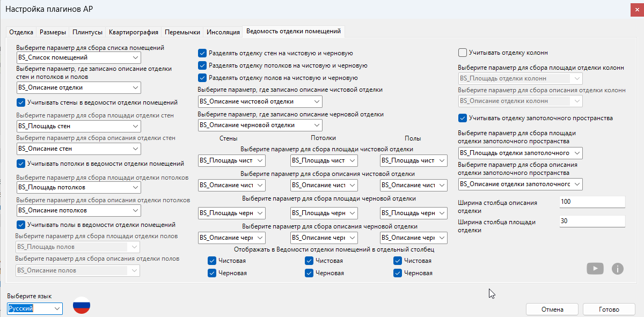Viewport: 644px width, 317px height.
Task: Uncheck Черновая under the Потолки column
Action: coord(309,273)
